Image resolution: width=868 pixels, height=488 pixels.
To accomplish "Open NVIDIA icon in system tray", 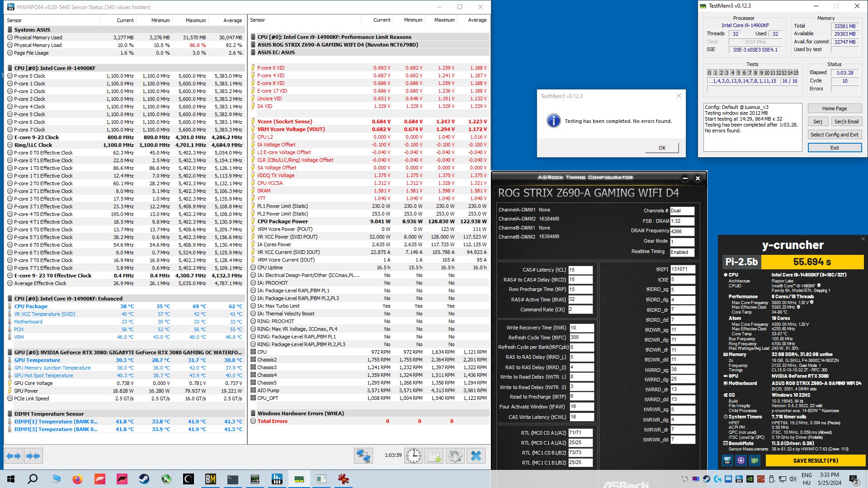I will point(750,479).
